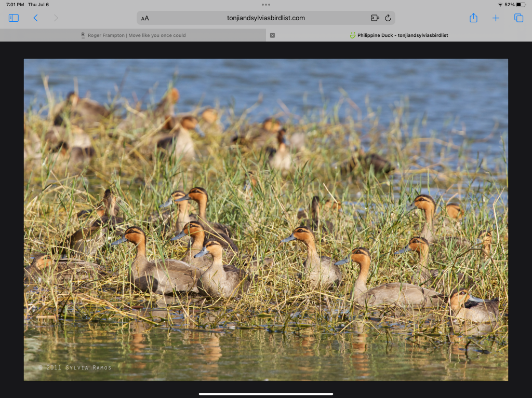Open the Share sheet
Viewport: 532px width, 398px height.
tap(473, 18)
